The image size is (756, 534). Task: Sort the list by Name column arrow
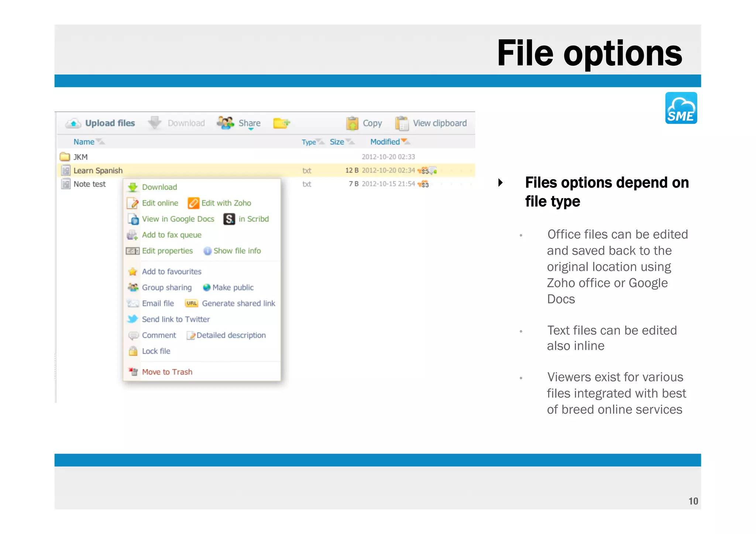tap(100, 142)
